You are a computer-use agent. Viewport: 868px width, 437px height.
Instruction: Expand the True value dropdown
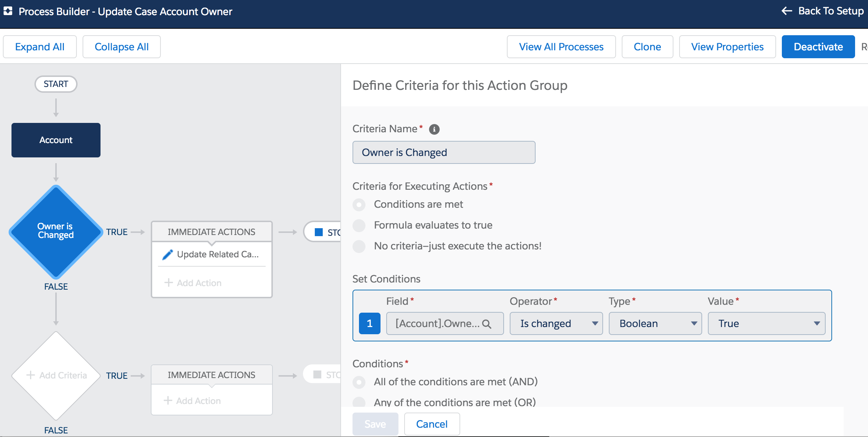(766, 324)
